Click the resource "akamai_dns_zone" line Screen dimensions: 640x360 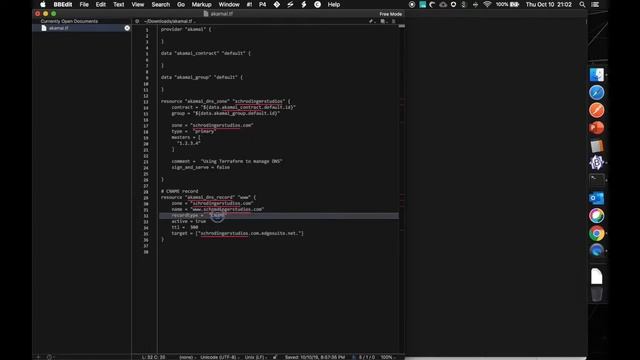click(x=225, y=101)
